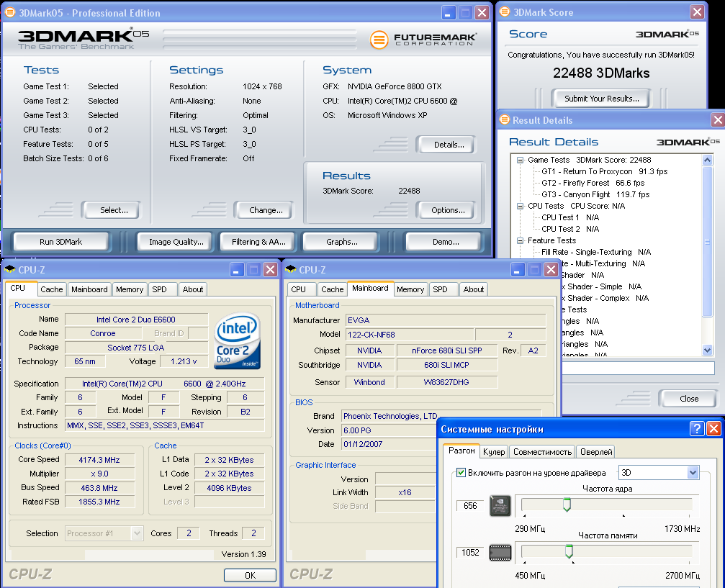Open Memory tab in right CPU-Z
Viewport: 725px width, 588px height.
(410, 289)
